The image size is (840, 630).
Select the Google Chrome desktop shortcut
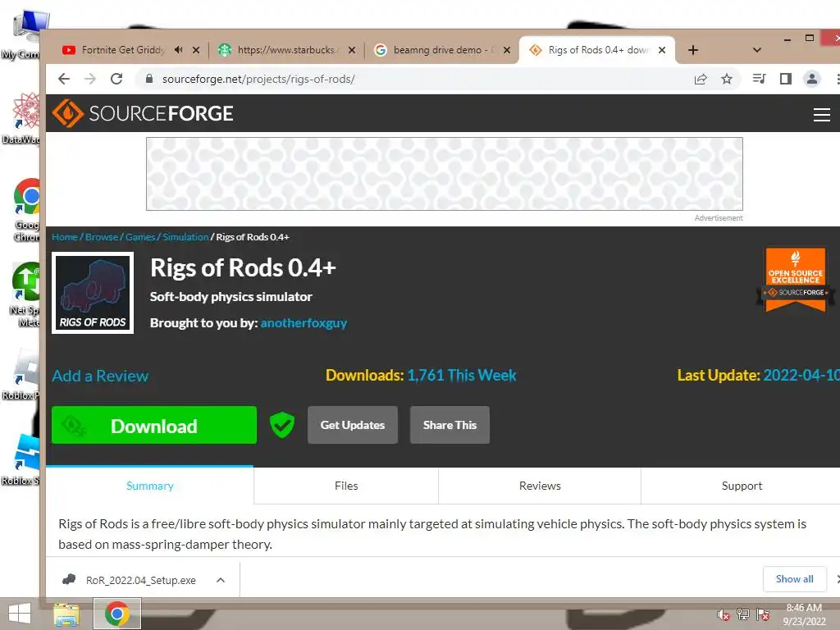click(x=27, y=210)
